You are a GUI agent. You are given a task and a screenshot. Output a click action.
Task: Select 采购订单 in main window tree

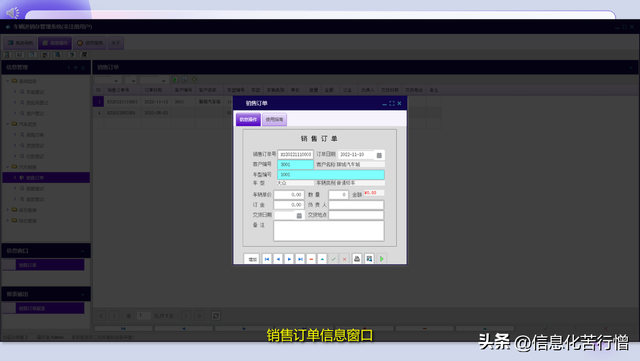click(35, 135)
